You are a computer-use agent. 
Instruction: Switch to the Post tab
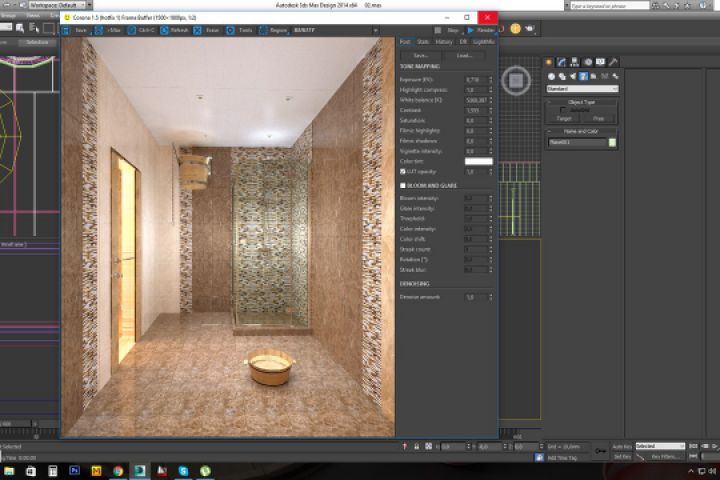[405, 42]
